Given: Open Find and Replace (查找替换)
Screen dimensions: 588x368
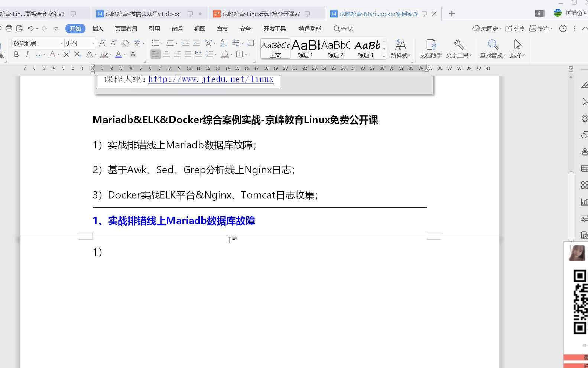Looking at the screenshot, I should coord(493,49).
